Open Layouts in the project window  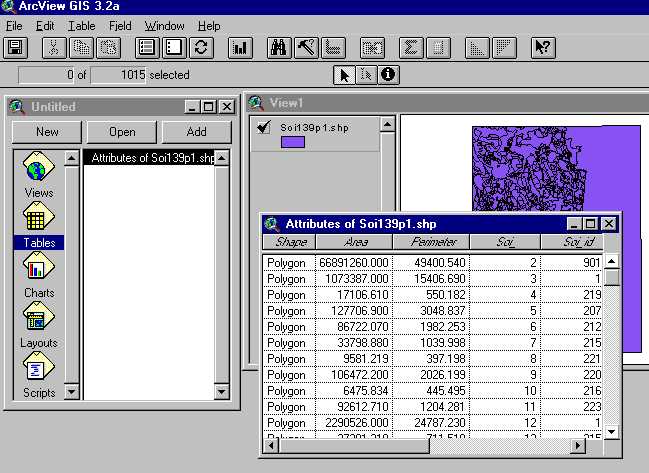(x=38, y=325)
